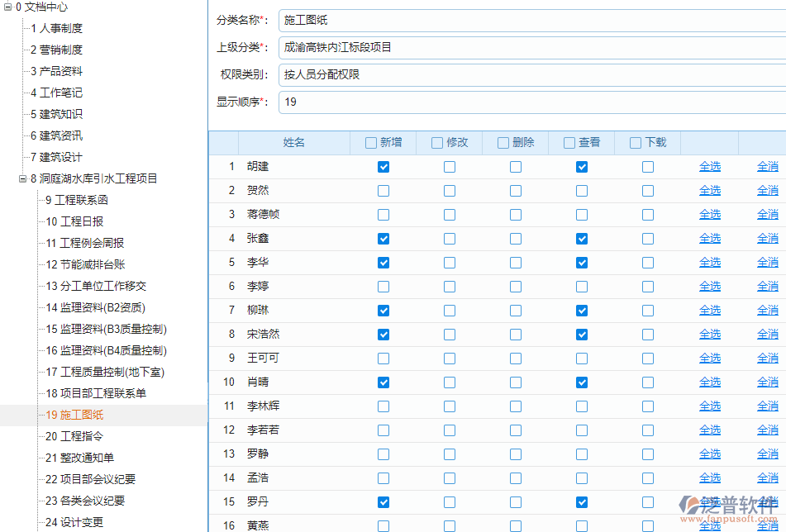The height and width of the screenshot is (532, 786).
Task: Toggle the 查看 column header checkbox
Action: 569,141
